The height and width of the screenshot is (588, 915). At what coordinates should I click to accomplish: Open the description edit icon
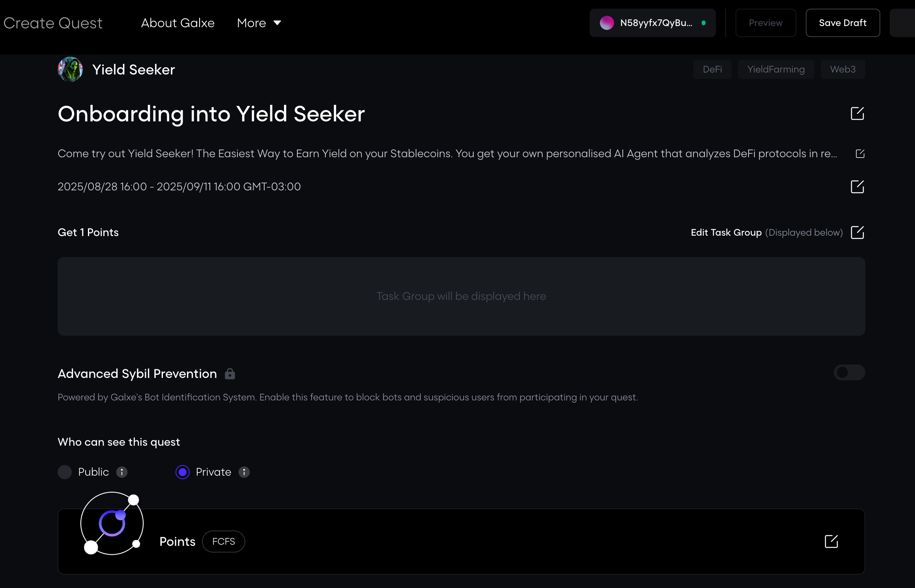[x=860, y=154]
